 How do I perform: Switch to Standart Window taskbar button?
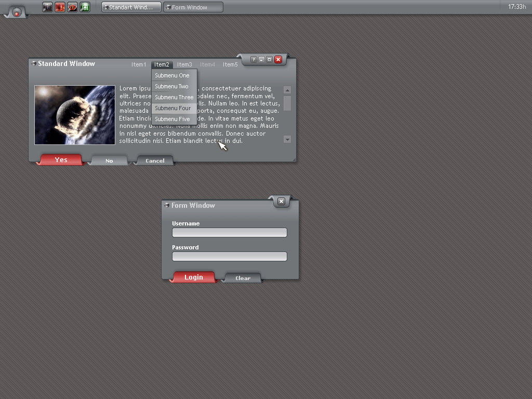131,7
